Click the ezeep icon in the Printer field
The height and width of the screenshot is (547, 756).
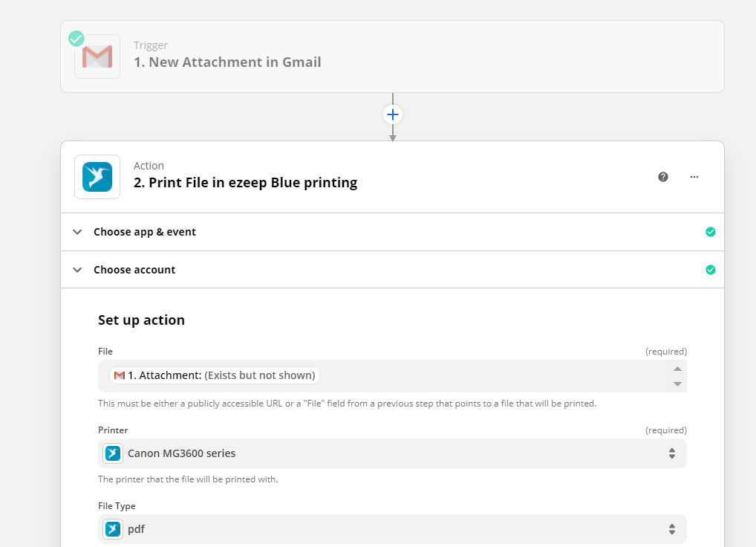click(x=113, y=453)
